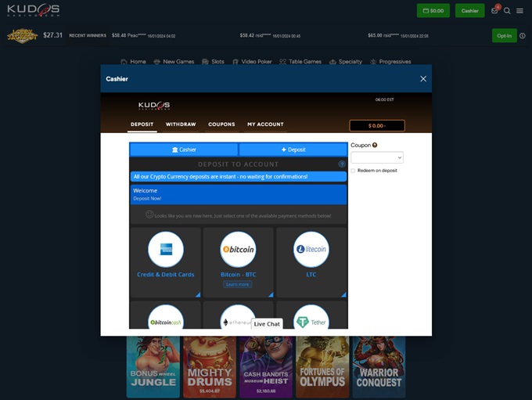Pick the Credit & Debit Cards icon
This screenshot has width=532, height=400.
click(165, 250)
